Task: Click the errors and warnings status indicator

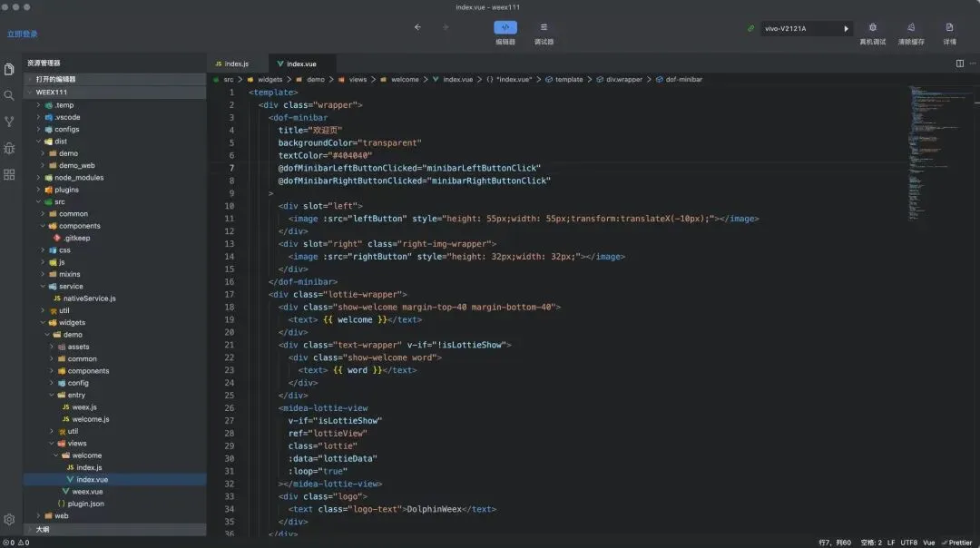Action: coord(16,543)
